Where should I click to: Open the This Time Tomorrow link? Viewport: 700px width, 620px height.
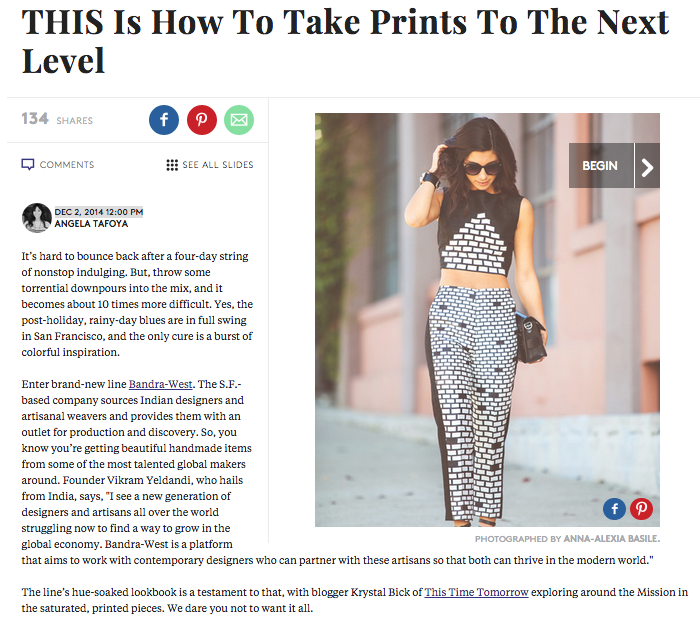pyautogui.click(x=476, y=592)
